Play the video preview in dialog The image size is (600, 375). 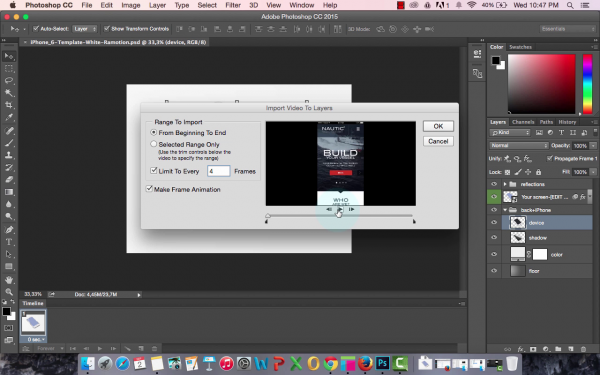point(340,209)
